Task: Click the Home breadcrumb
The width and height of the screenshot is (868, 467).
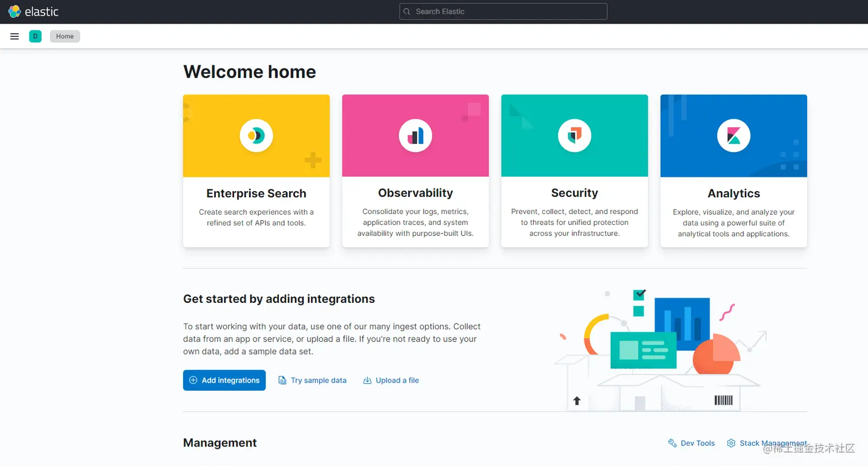Action: 65,36
